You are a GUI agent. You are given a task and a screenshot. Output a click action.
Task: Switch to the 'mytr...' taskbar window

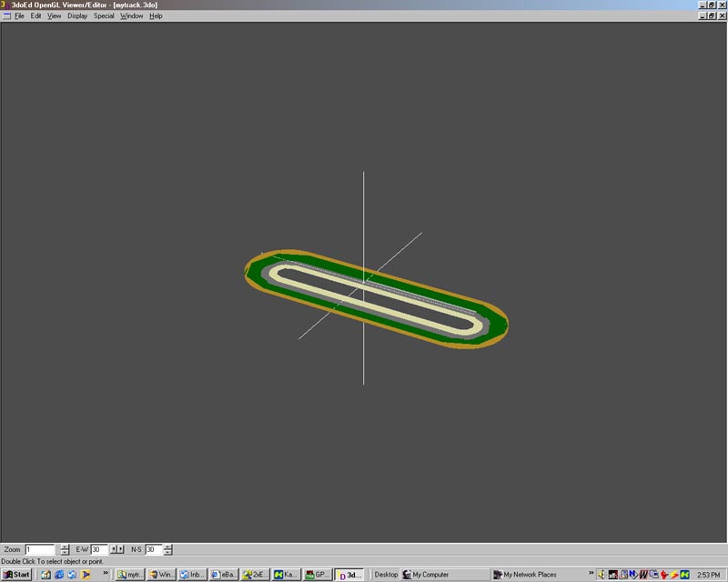click(130, 575)
